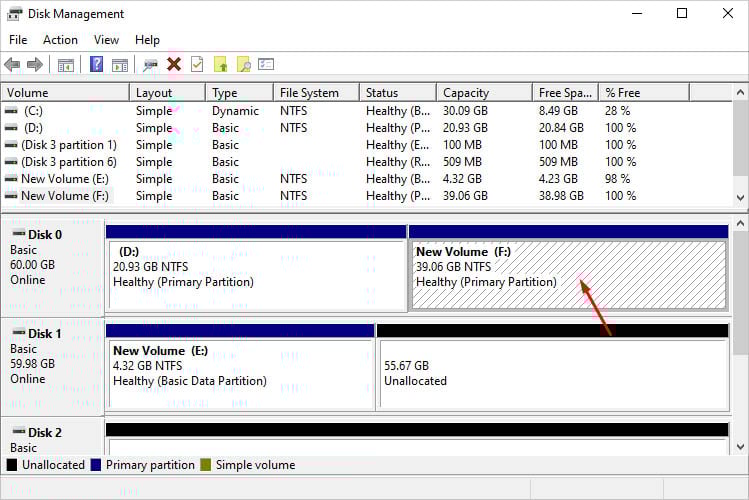Open the View menu
749x500 pixels.
tap(106, 40)
